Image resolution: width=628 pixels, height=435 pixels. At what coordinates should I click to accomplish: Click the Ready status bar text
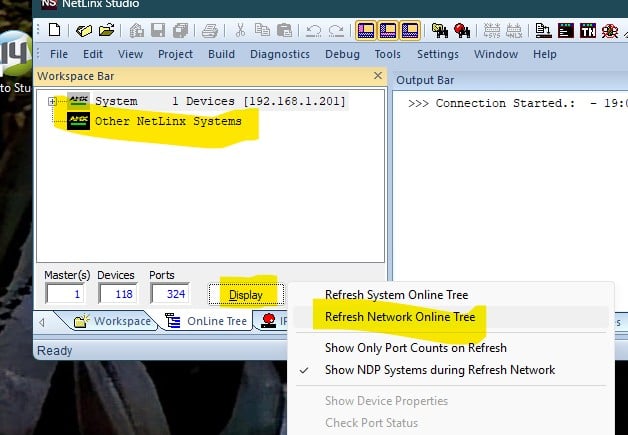(x=54, y=350)
